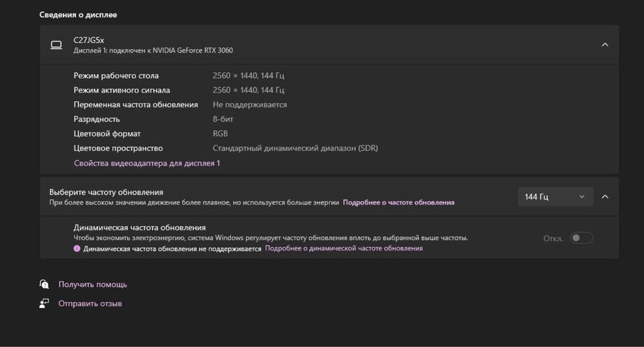This screenshot has height=347, width=644.
Task: Click the Режим рабочего стола label
Action: (116, 75)
